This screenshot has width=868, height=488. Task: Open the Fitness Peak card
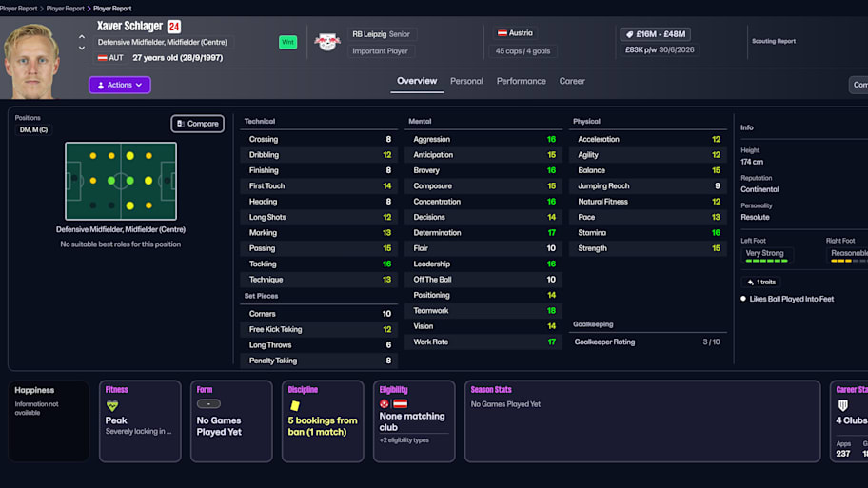click(140, 421)
